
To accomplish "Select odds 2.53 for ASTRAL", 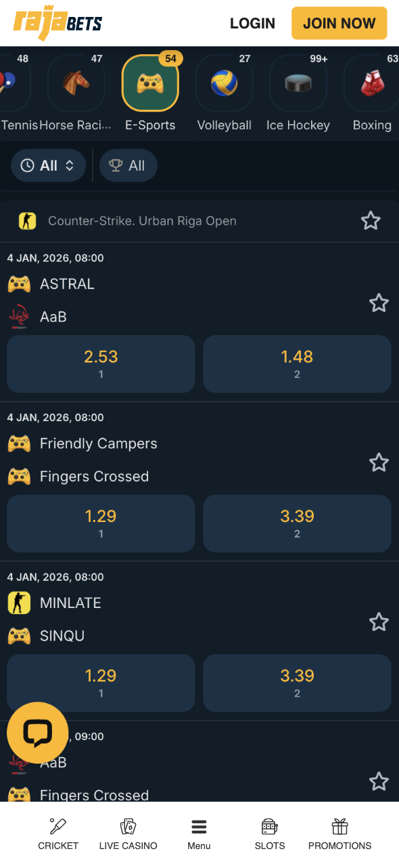I will [100, 364].
